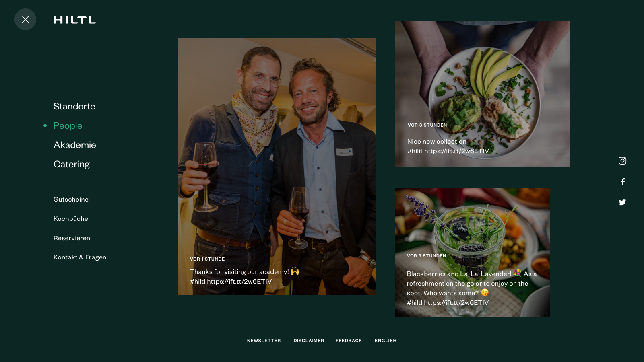The height and width of the screenshot is (362, 644).
Task: Open the two men with wine post
Action: click(x=277, y=167)
